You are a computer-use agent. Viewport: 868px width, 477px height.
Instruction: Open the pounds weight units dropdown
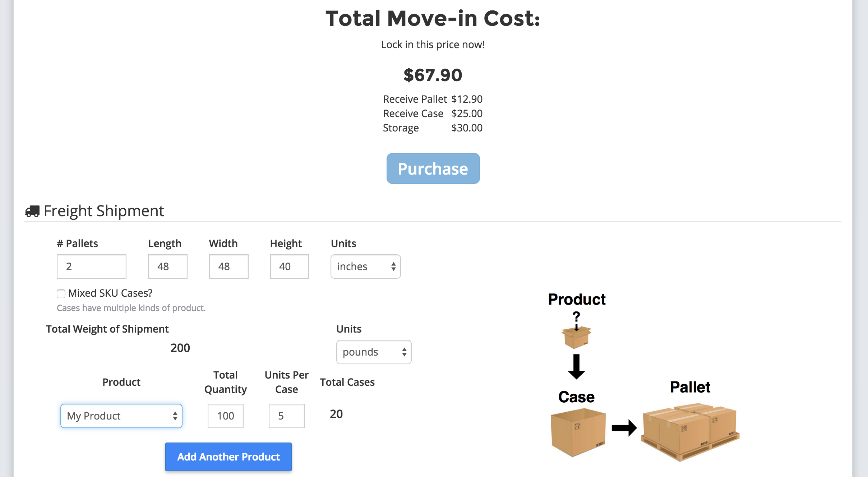(374, 352)
